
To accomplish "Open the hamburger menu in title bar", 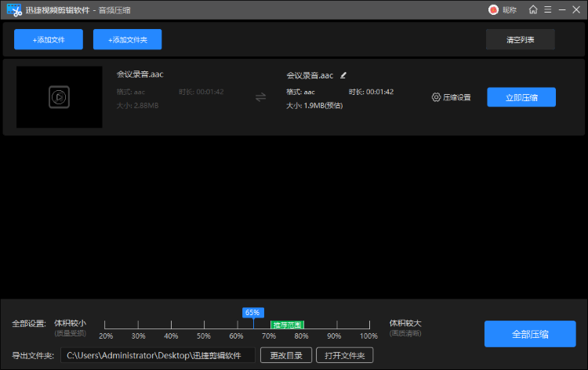I will click(547, 9).
